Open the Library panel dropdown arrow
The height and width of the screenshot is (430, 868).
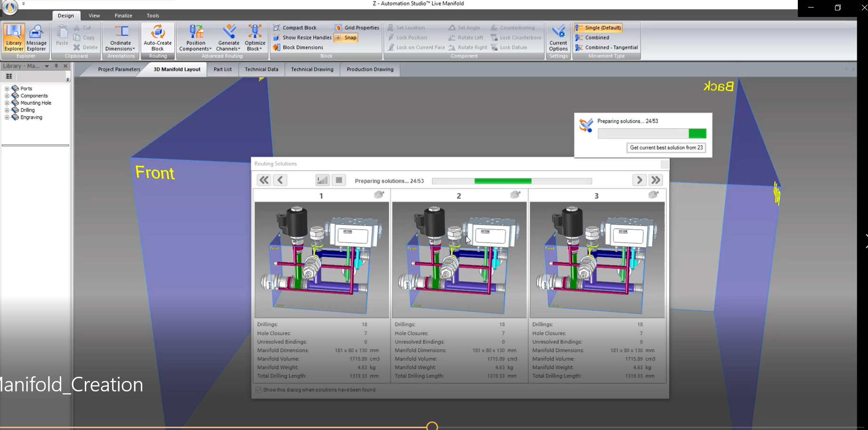47,66
